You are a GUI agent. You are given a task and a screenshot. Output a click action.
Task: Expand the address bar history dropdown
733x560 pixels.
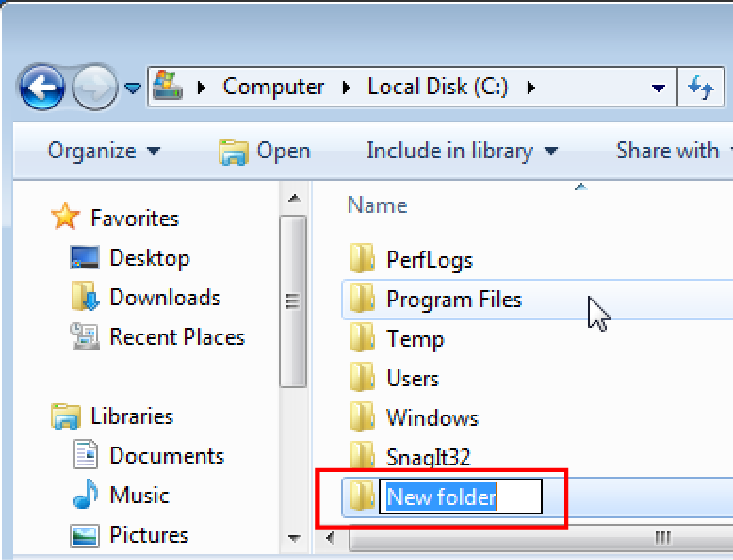(658, 88)
